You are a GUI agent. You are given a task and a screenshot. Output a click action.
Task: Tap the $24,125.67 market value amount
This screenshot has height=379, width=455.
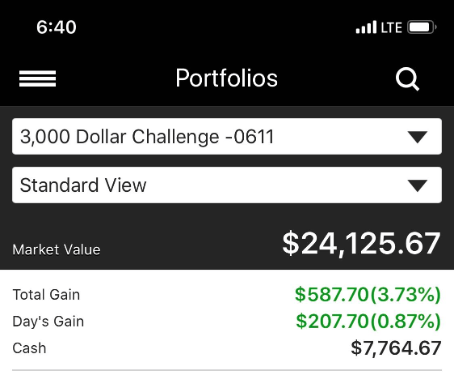click(x=361, y=244)
